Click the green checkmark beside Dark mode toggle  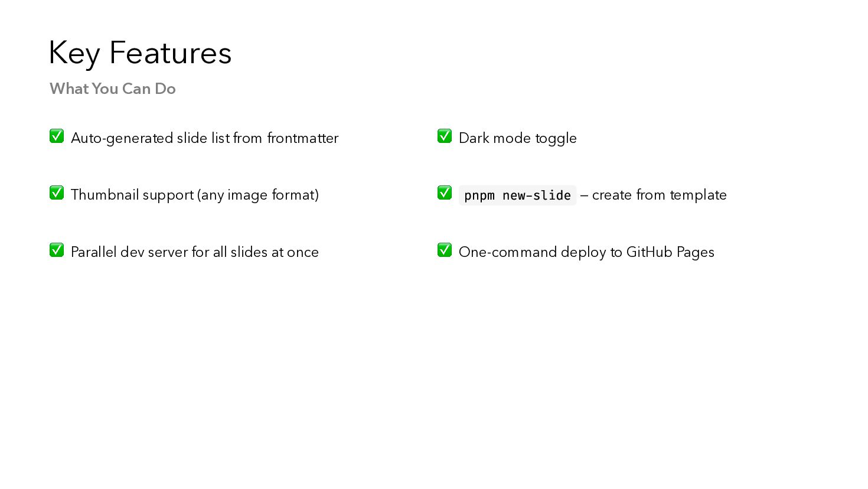coord(445,136)
